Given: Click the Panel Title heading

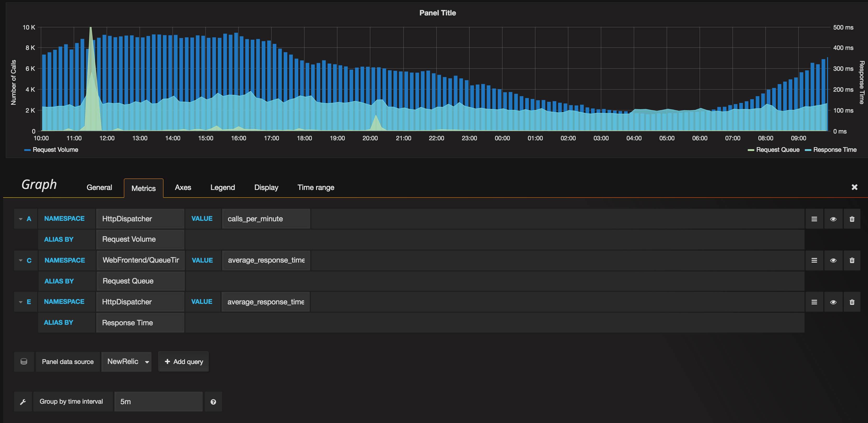Looking at the screenshot, I should (x=437, y=13).
